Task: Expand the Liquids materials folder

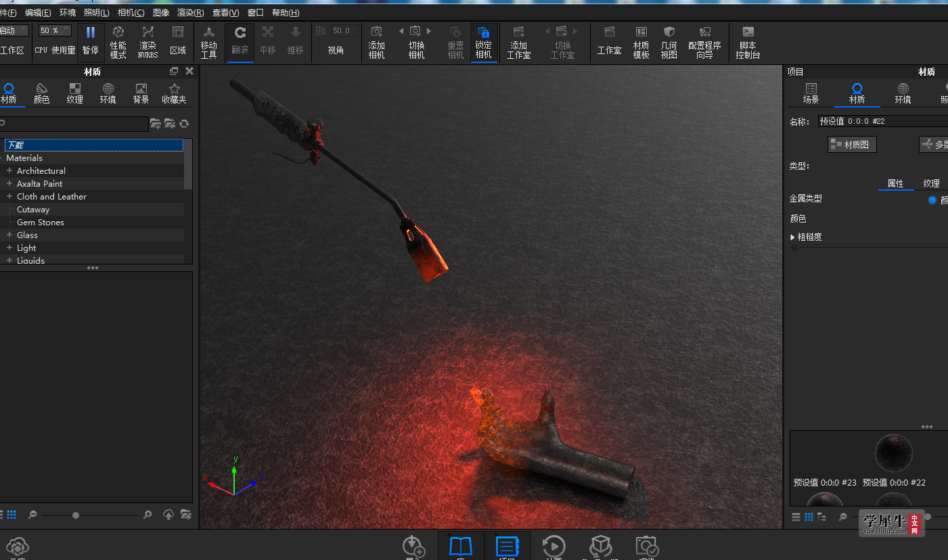Action: coord(9,260)
